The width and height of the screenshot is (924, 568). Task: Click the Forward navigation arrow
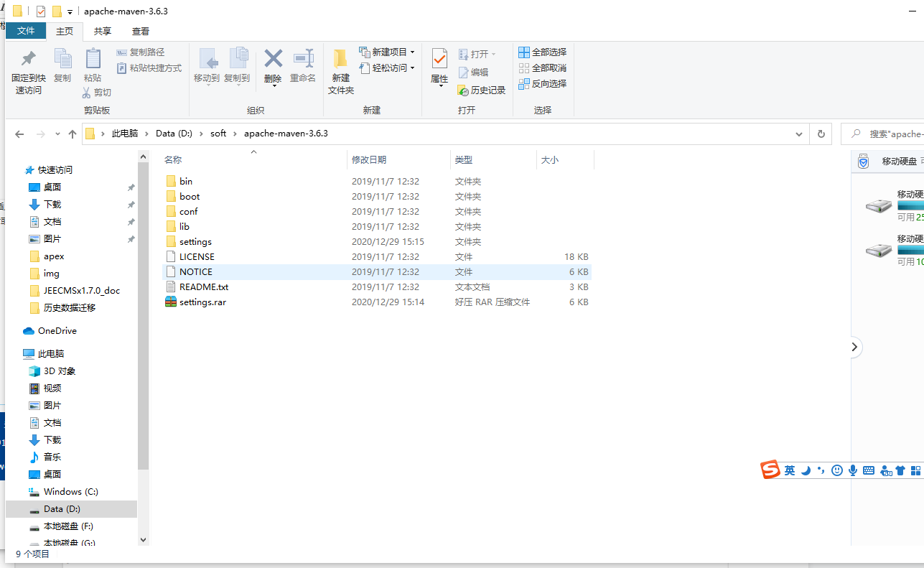click(x=40, y=134)
